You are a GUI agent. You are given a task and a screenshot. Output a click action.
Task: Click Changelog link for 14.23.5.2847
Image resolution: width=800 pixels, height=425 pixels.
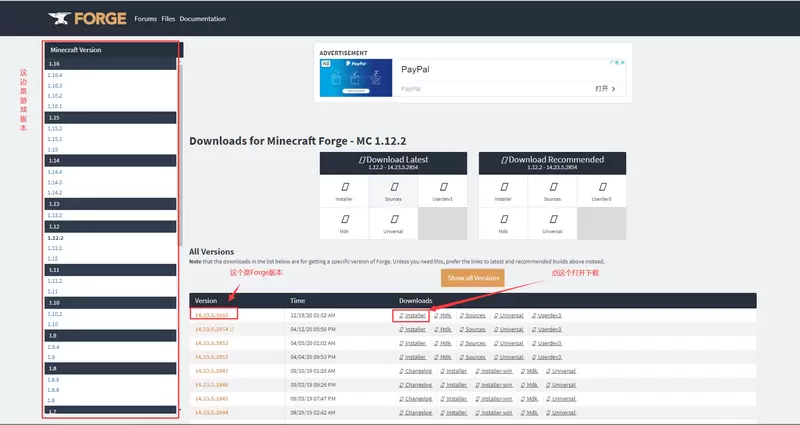tap(415, 371)
